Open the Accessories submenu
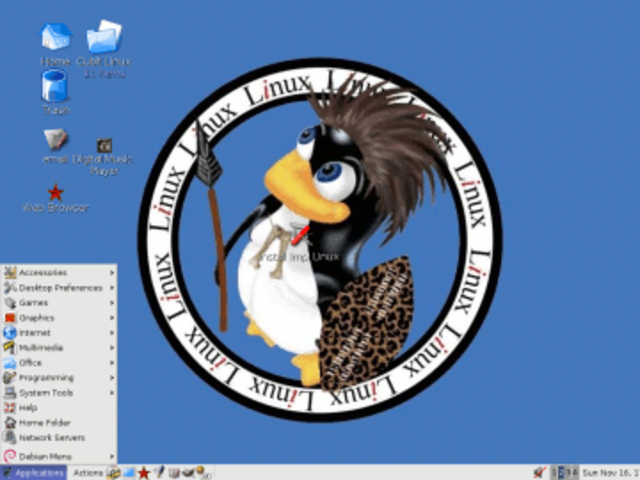This screenshot has height=480, width=640. pyautogui.click(x=59, y=272)
